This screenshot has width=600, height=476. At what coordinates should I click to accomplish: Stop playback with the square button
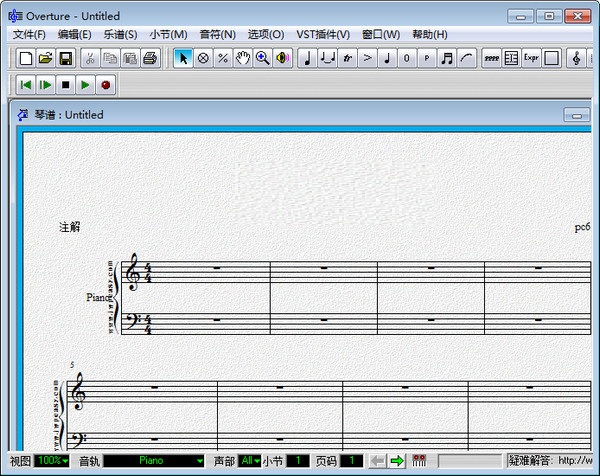pos(65,85)
